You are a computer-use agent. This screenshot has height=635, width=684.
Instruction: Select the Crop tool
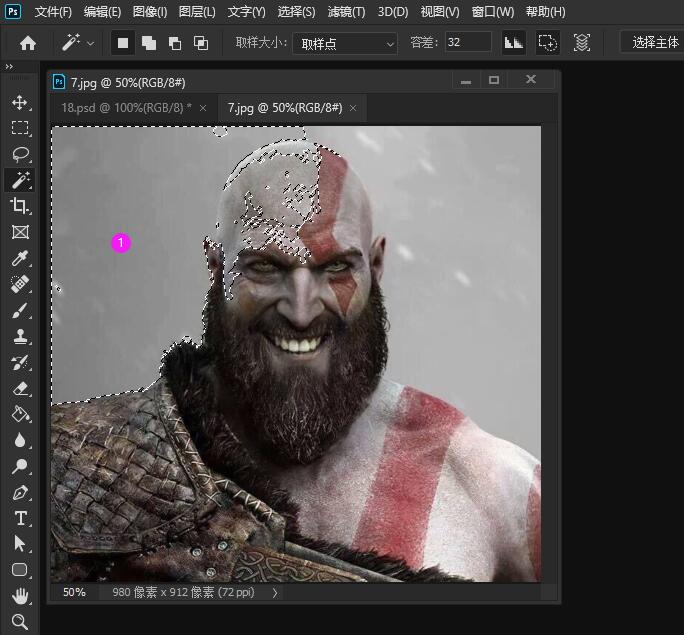pos(20,205)
